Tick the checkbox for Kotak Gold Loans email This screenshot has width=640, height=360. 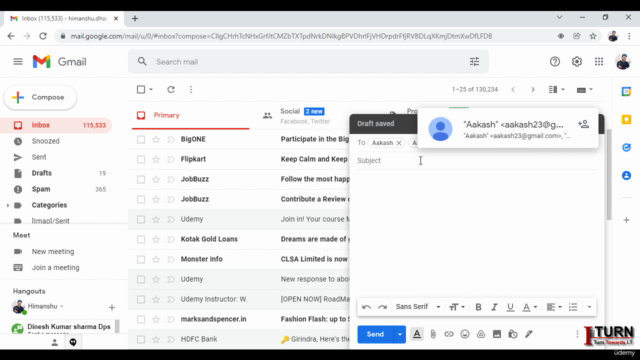(141, 240)
